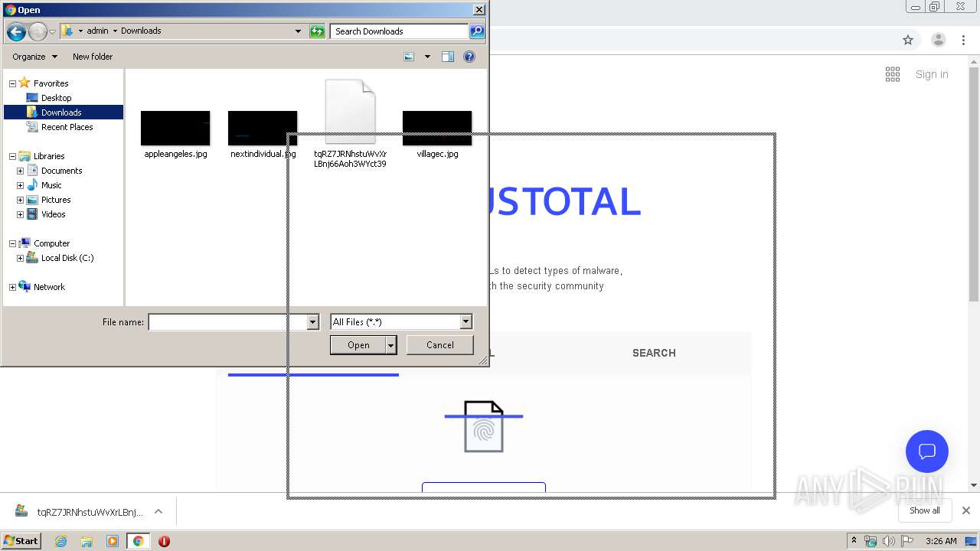Open media player from taskbar
Screen dimensions: 980x551
pos(113,541)
